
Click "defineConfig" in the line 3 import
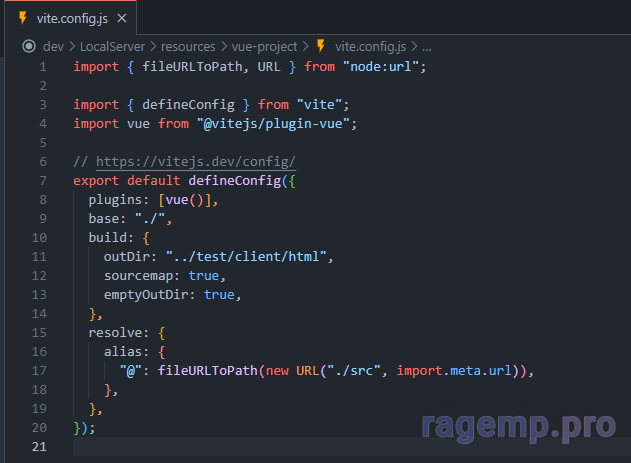click(x=188, y=105)
